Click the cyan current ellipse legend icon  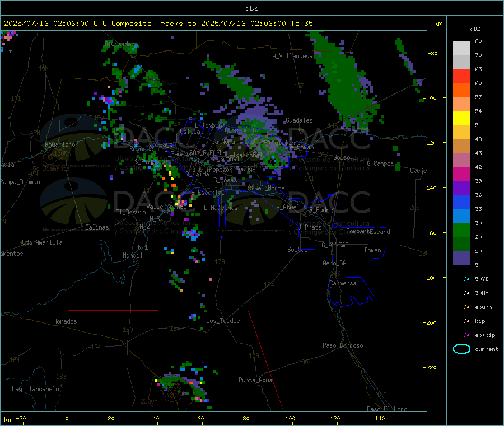pyautogui.click(x=461, y=349)
